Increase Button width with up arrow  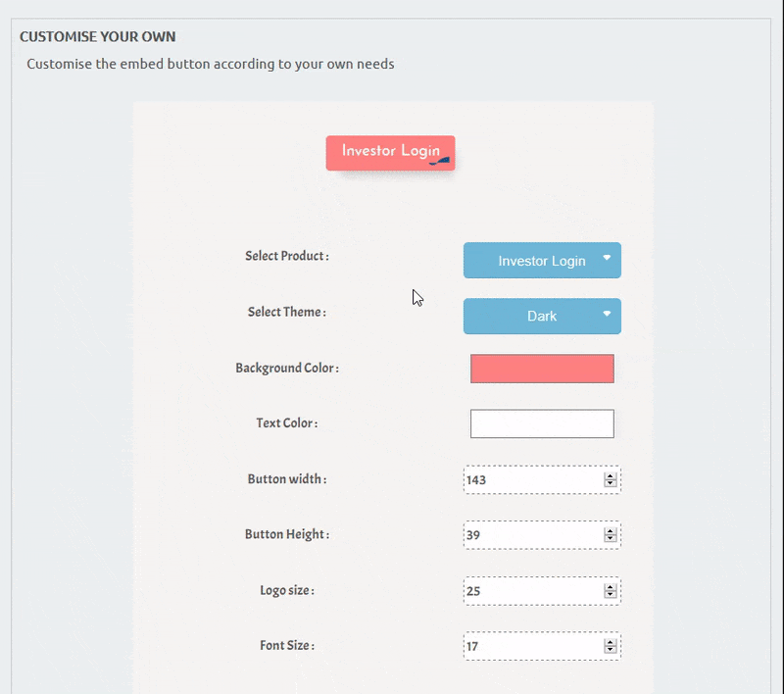tap(611, 476)
